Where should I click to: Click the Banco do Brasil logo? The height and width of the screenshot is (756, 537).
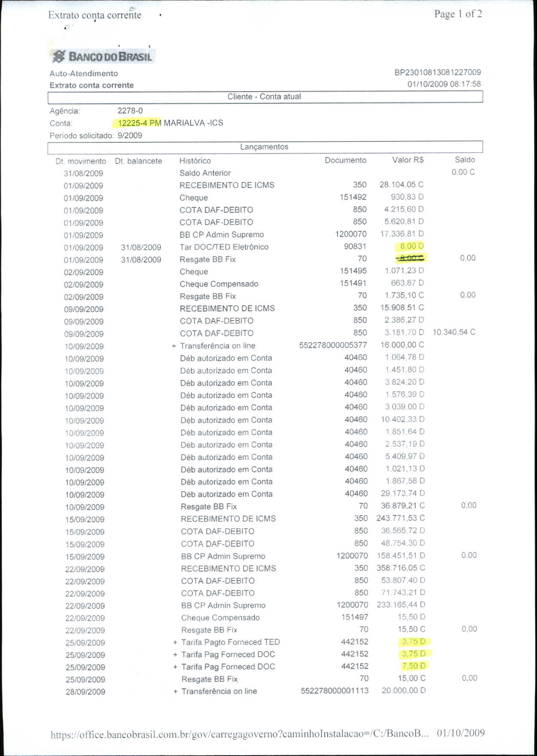click(102, 56)
